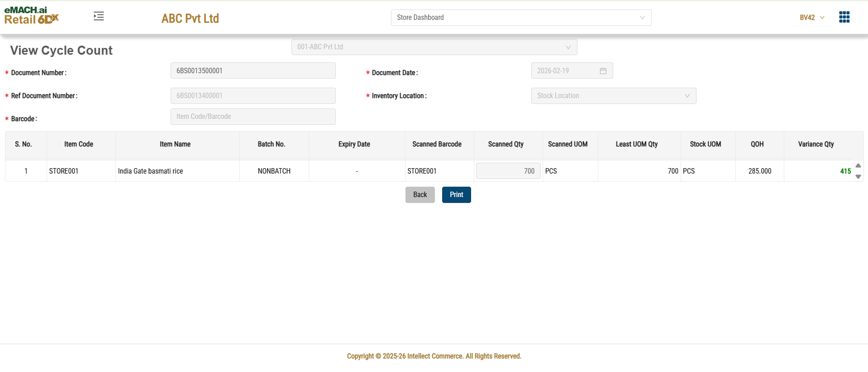Click the View Cycle Count heading
This screenshot has height=372, width=868.
[x=62, y=50]
